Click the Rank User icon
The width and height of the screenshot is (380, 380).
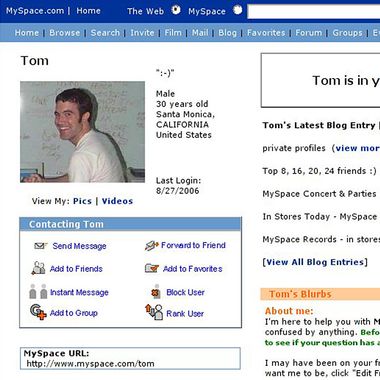(154, 312)
